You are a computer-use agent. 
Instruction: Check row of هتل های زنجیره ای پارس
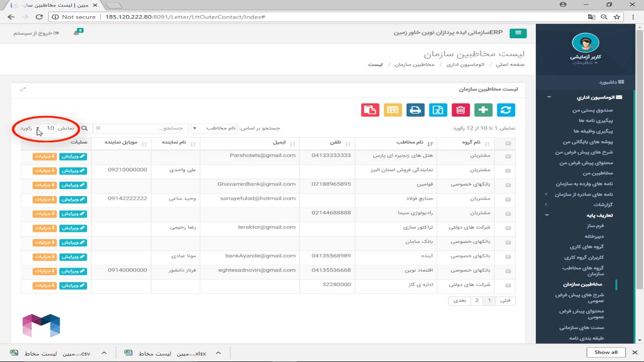point(508,156)
